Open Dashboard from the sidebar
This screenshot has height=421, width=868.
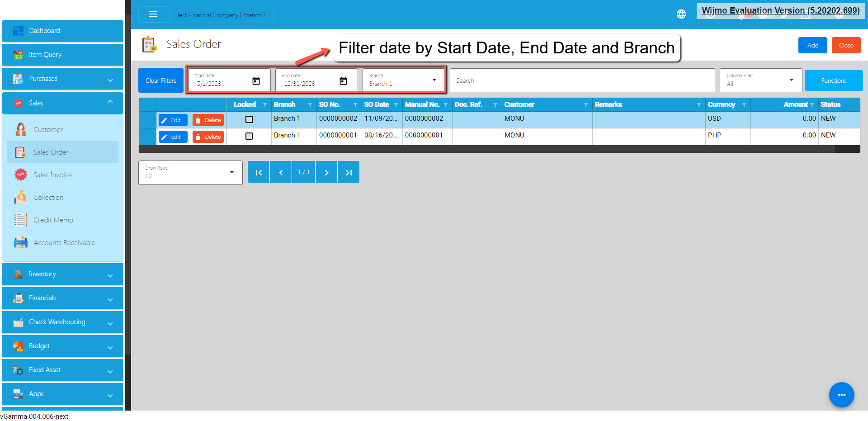[62, 31]
